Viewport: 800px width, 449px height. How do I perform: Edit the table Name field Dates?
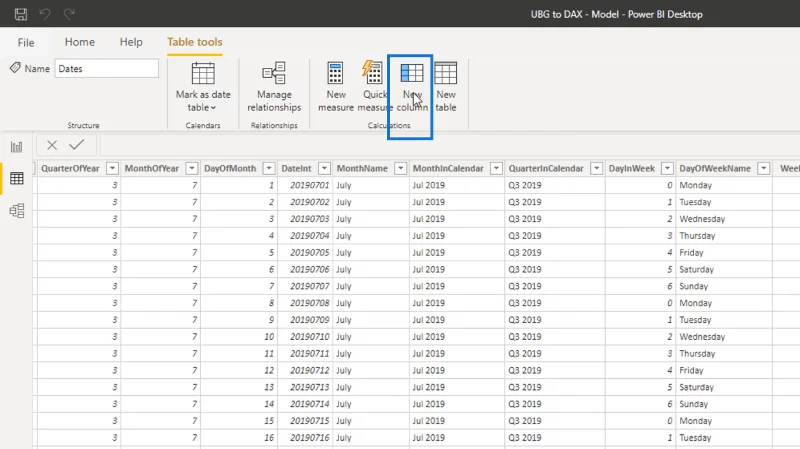pyautogui.click(x=107, y=68)
